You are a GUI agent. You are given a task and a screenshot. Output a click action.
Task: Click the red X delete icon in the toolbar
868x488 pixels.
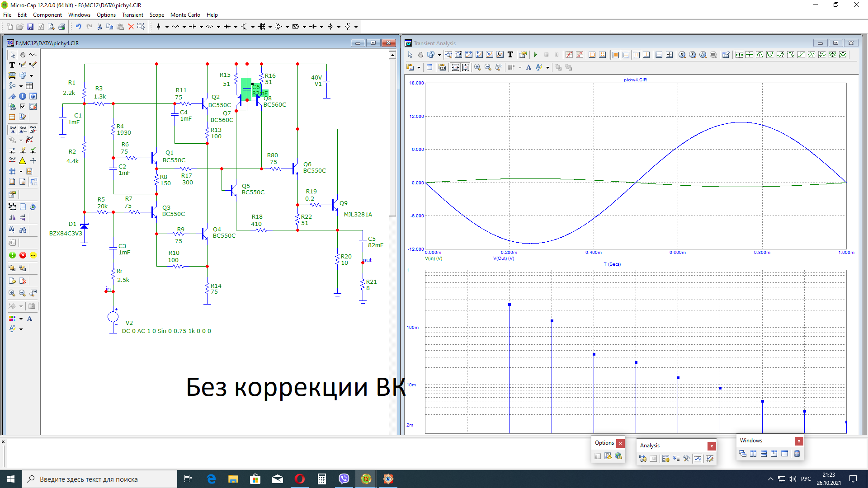[x=131, y=27]
